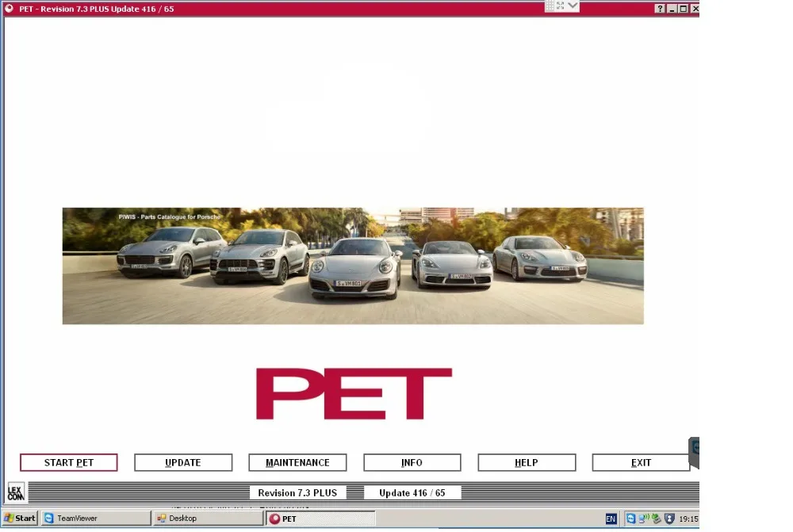Open the HELP button at the bottom

pos(527,462)
